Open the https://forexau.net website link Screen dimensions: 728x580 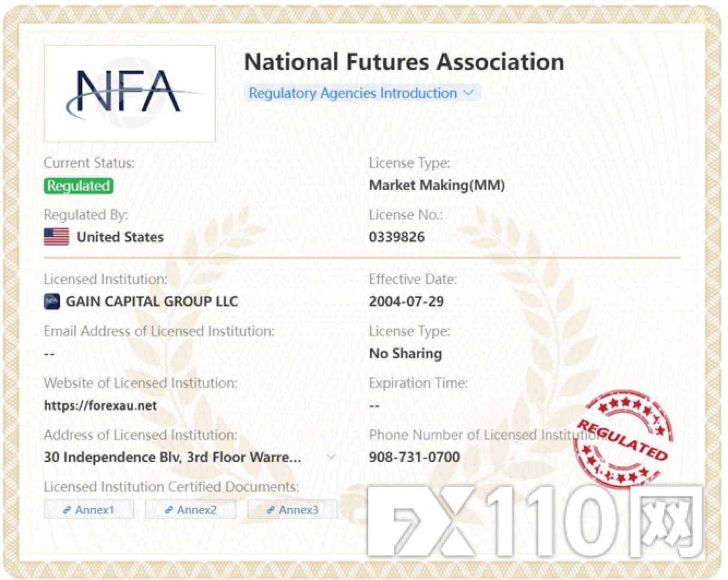point(100,405)
